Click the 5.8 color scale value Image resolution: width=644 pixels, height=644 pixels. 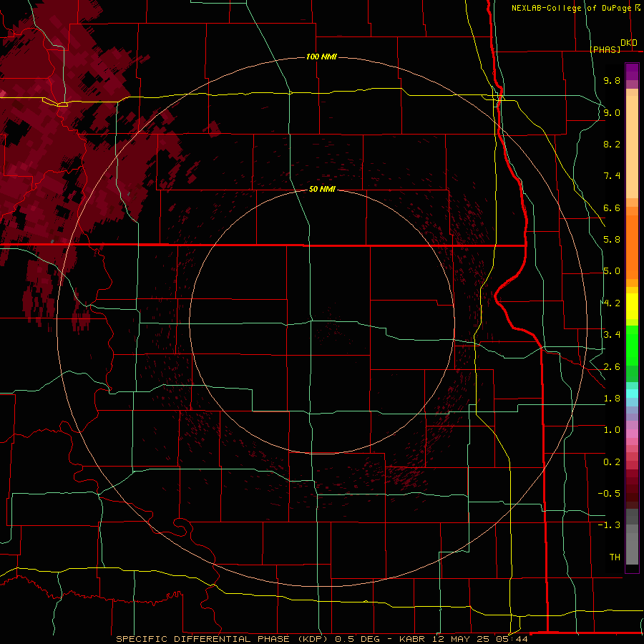[x=612, y=240]
